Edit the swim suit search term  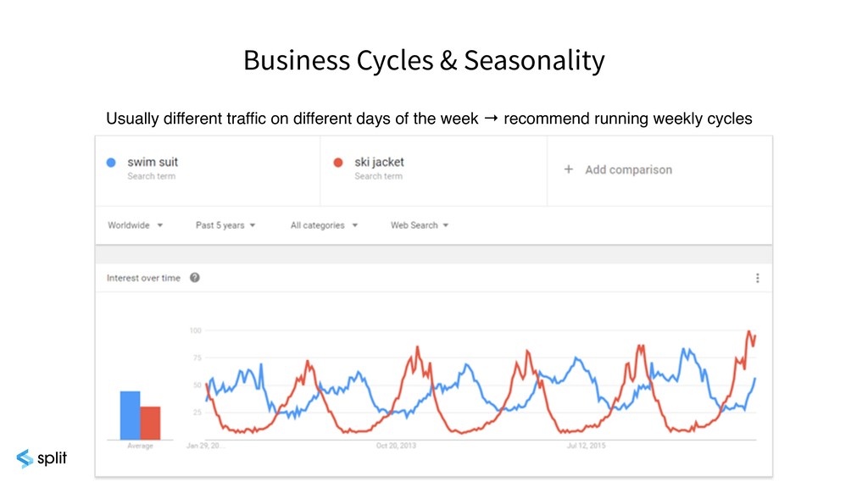(x=153, y=162)
